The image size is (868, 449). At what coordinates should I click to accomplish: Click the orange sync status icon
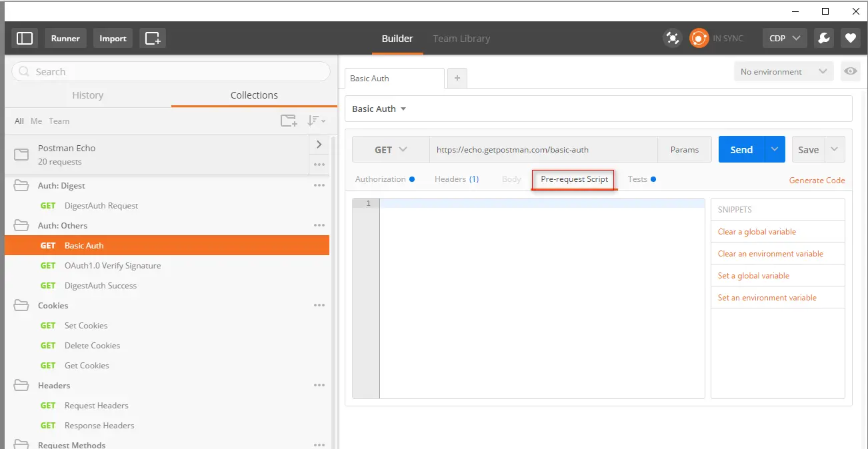pos(699,38)
